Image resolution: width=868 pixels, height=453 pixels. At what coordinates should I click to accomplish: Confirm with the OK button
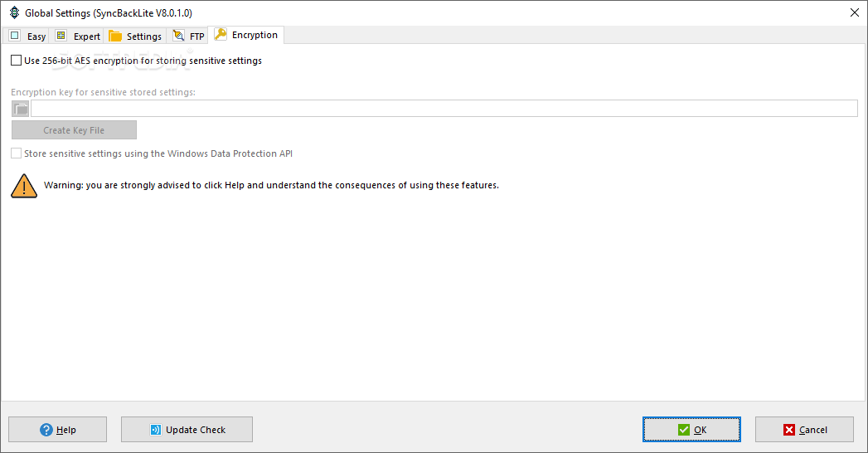691,430
